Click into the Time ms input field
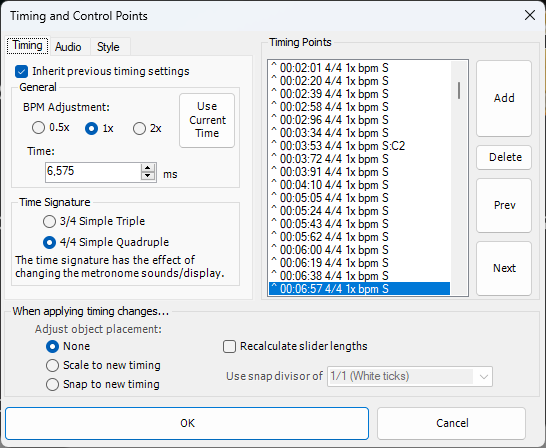 tap(93, 172)
